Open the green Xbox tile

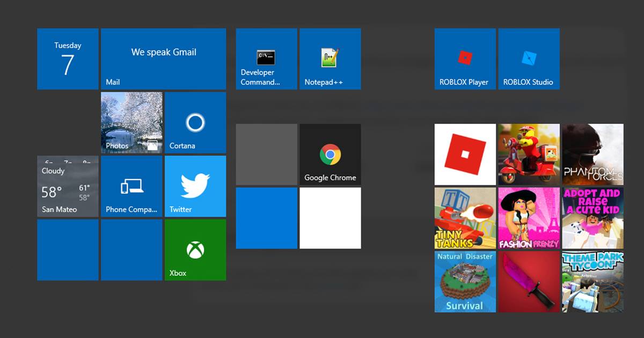[x=195, y=250]
